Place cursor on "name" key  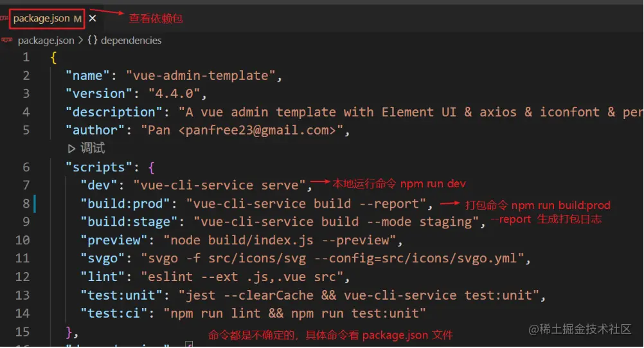pos(87,76)
